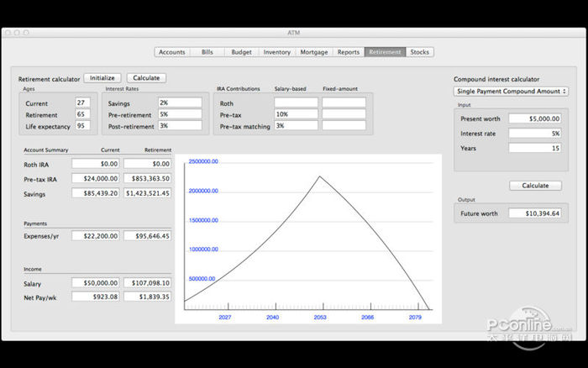Focus the Roth fixed-amount contribution field

point(344,103)
